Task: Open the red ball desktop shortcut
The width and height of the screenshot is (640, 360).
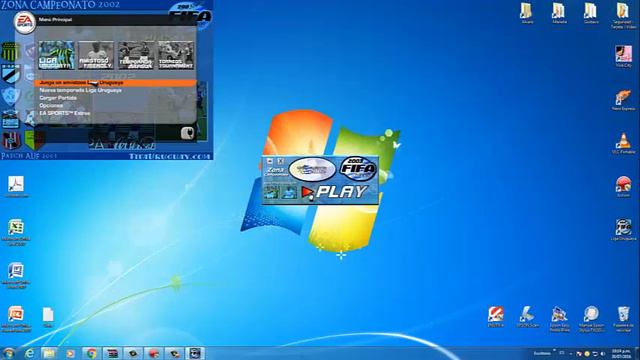Action: [x=623, y=187]
